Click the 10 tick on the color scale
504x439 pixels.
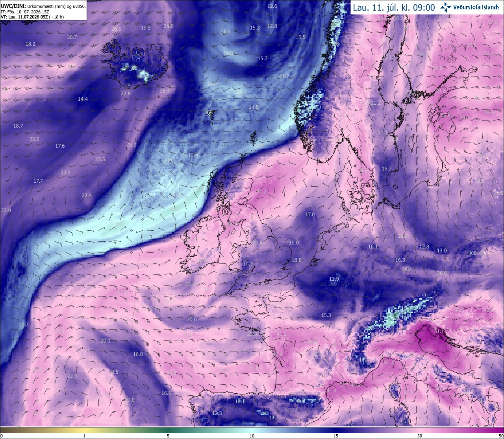click(x=252, y=436)
